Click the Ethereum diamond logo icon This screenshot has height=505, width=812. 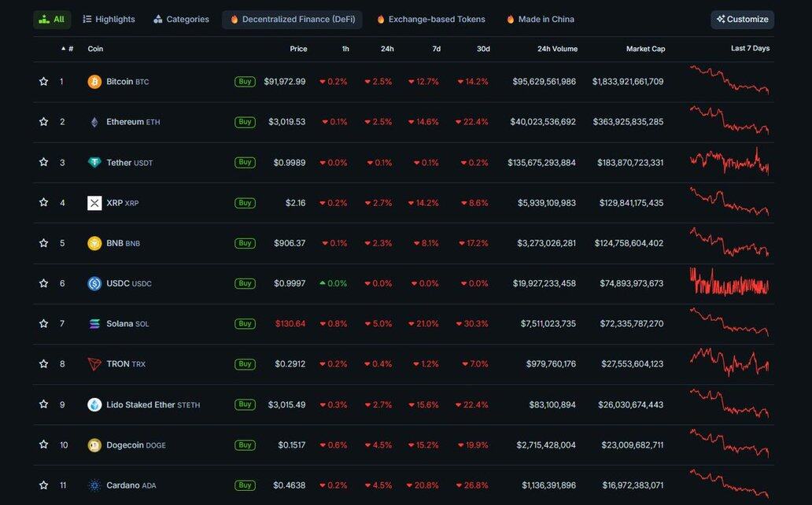(x=94, y=122)
